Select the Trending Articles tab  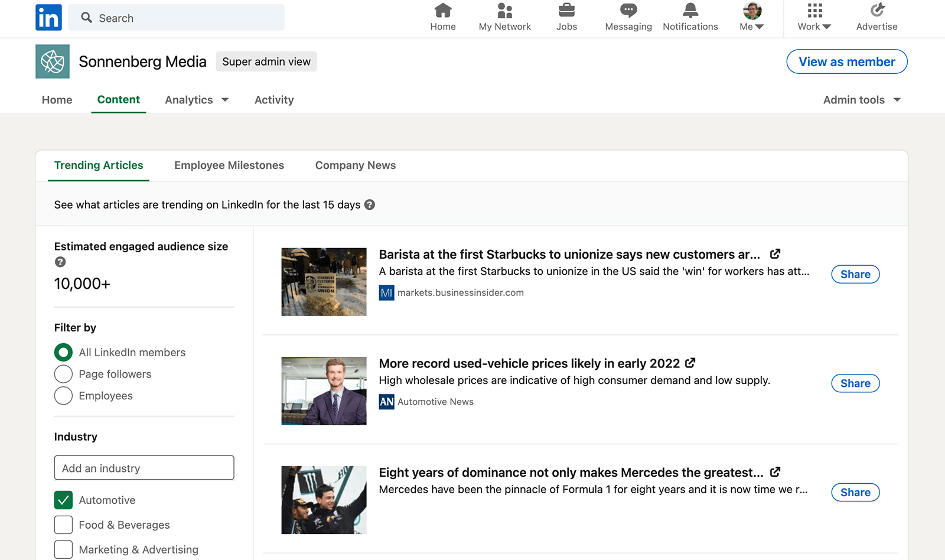click(99, 165)
